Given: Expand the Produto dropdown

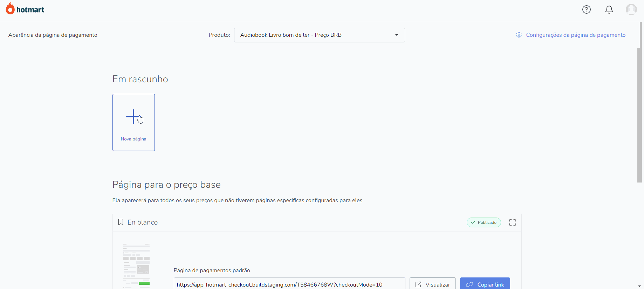Looking at the screenshot, I should (319, 35).
